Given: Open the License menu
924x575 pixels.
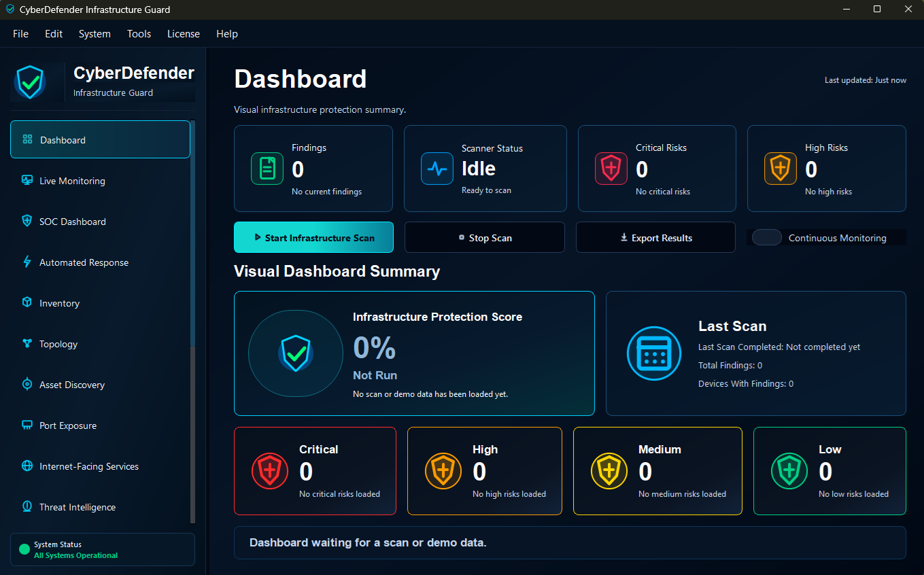Looking at the screenshot, I should 184,34.
